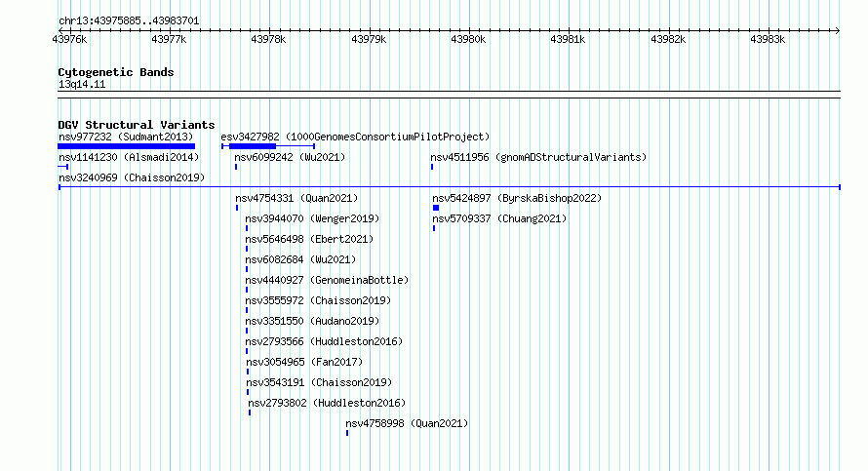The height and width of the screenshot is (471, 868).
Task: Select nsv4758998 (Quan2021) variant label
Action: 407,423
